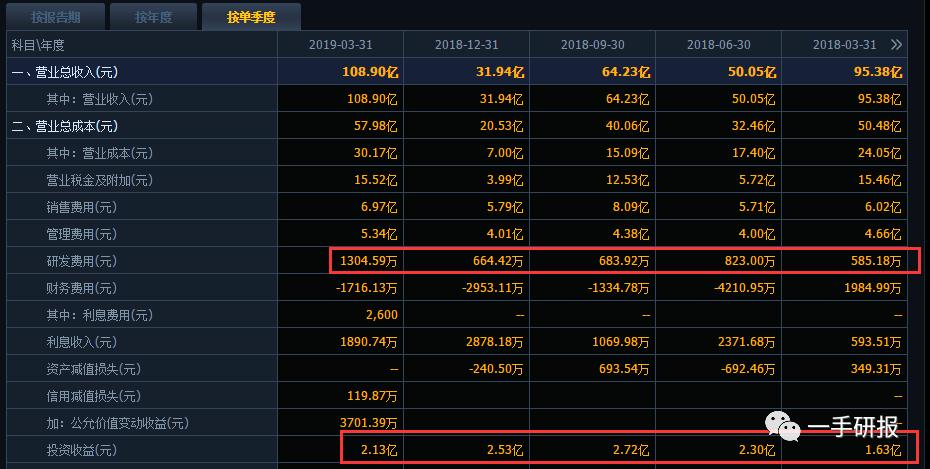Click the 利息收入(元) row label
The image size is (930, 469).
[x=82, y=343]
